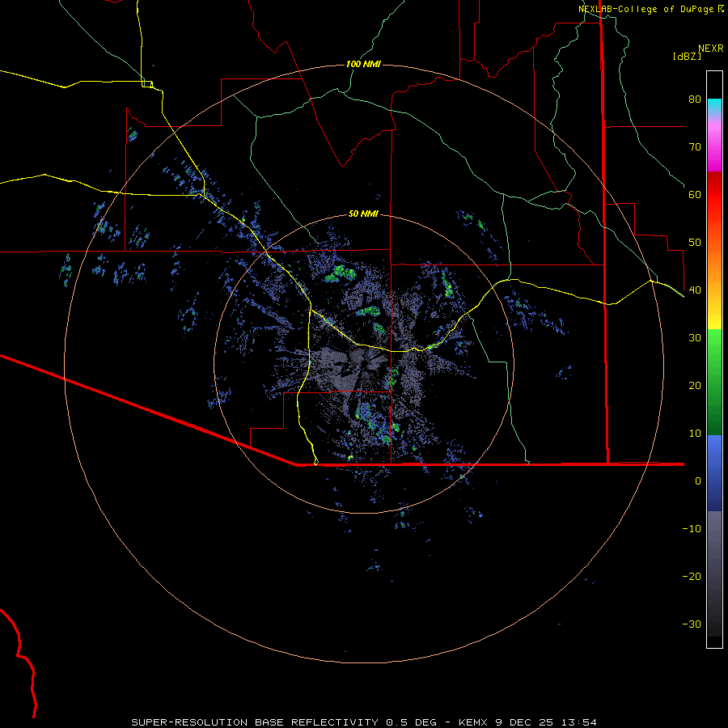
Task: Click the 50 value on the dBZ scale
Action: click(695, 242)
